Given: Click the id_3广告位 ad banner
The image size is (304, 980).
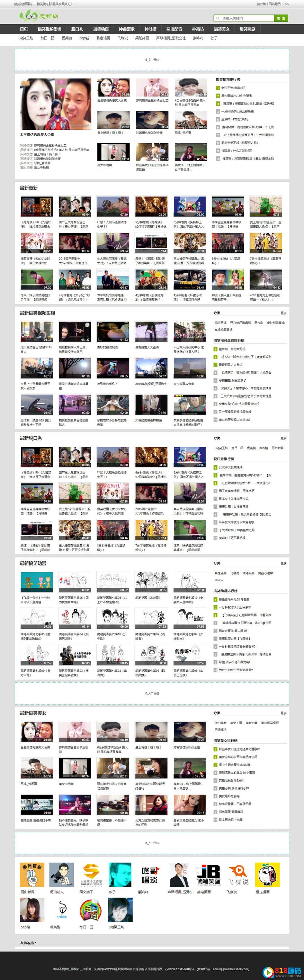Looking at the screenshot, I should point(152,60).
